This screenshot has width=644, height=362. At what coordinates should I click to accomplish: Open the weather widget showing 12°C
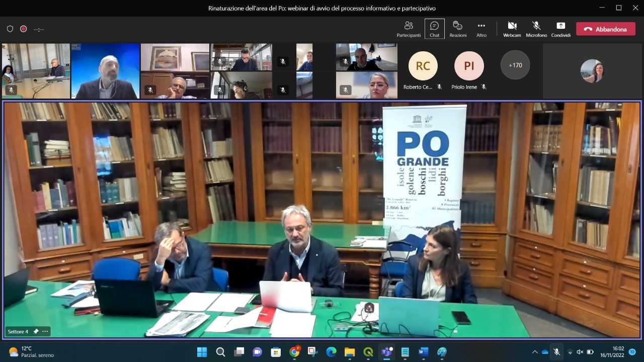pyautogui.click(x=31, y=352)
